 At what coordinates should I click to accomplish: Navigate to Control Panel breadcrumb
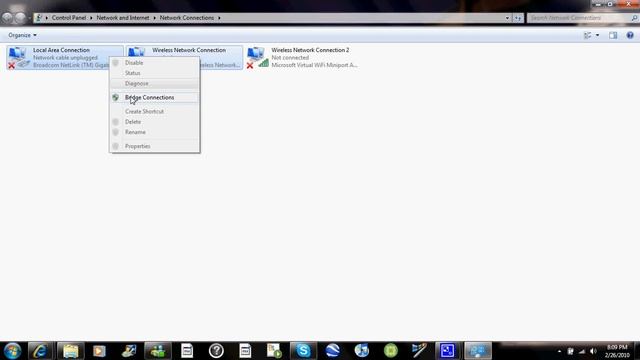click(x=69, y=18)
